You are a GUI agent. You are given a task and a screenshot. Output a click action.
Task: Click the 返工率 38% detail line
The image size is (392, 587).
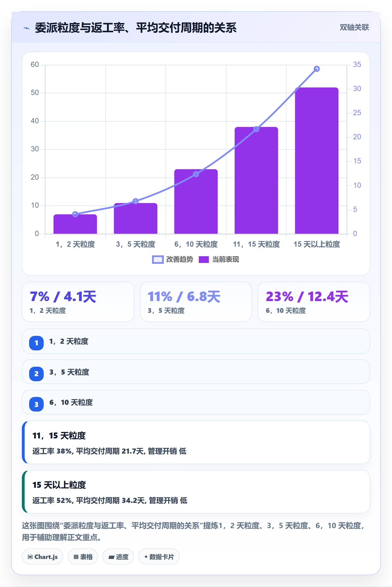(x=109, y=451)
